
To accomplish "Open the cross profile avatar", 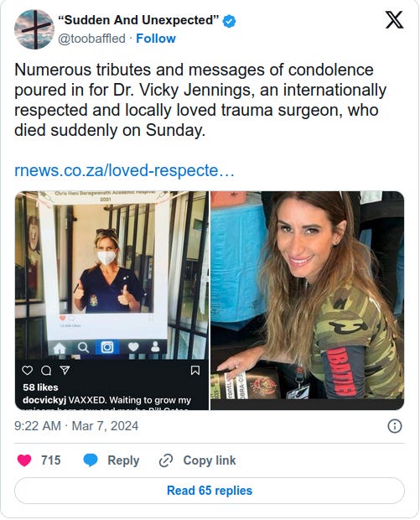I will tap(34, 29).
